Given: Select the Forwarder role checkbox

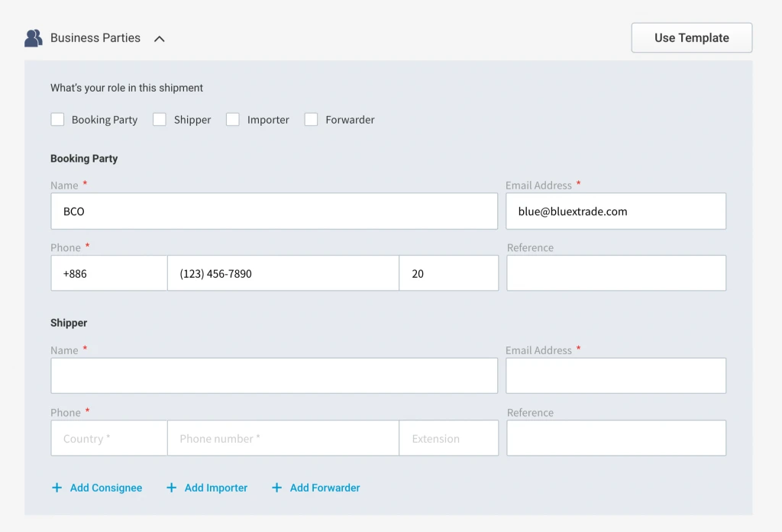Looking at the screenshot, I should point(311,119).
